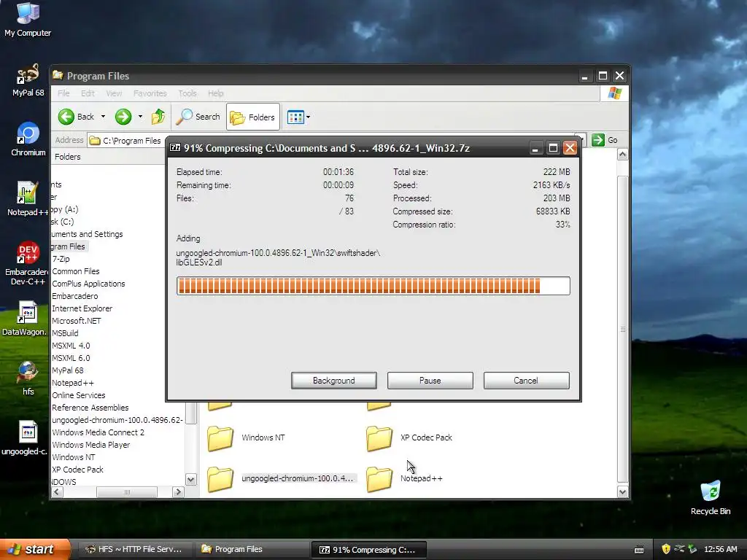Screen dimensions: 747x560
Task: Launch MyPal 68 desktop shortcut
Action: tap(28, 80)
